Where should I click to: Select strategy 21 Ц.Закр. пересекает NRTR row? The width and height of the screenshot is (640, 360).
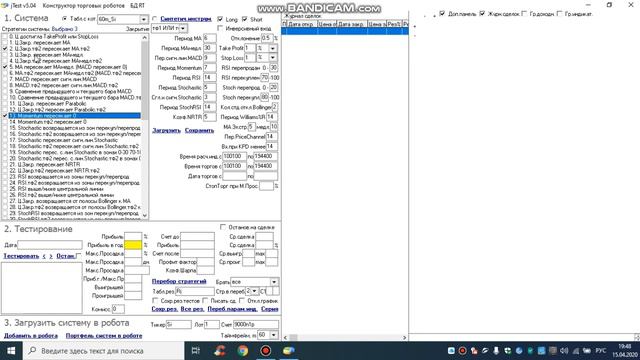75,164
